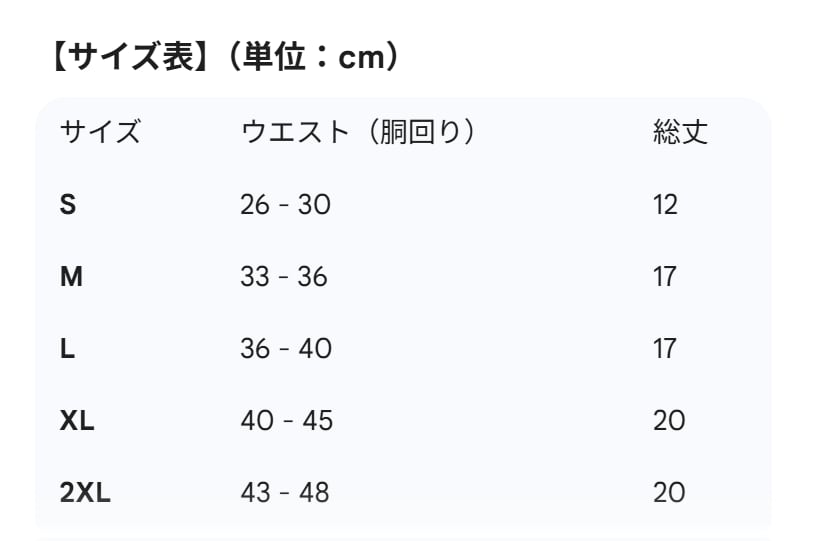
Task: Click the L size row label
Action: coord(67,349)
